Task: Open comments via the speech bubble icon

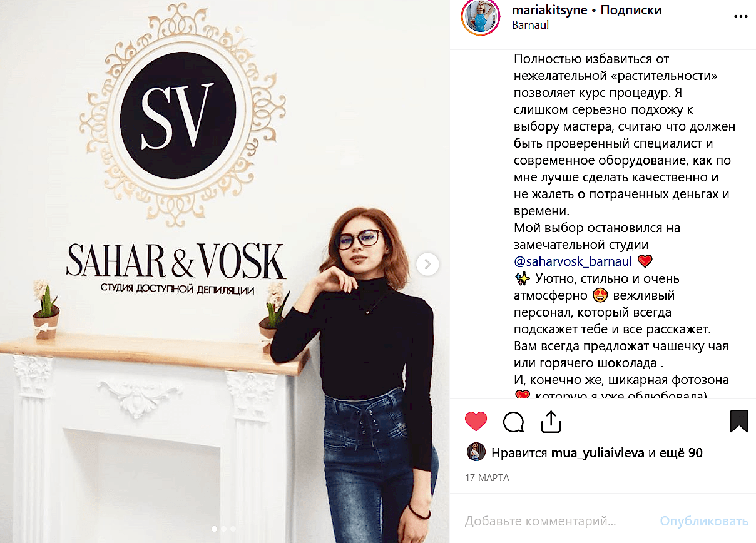Action: click(x=513, y=422)
